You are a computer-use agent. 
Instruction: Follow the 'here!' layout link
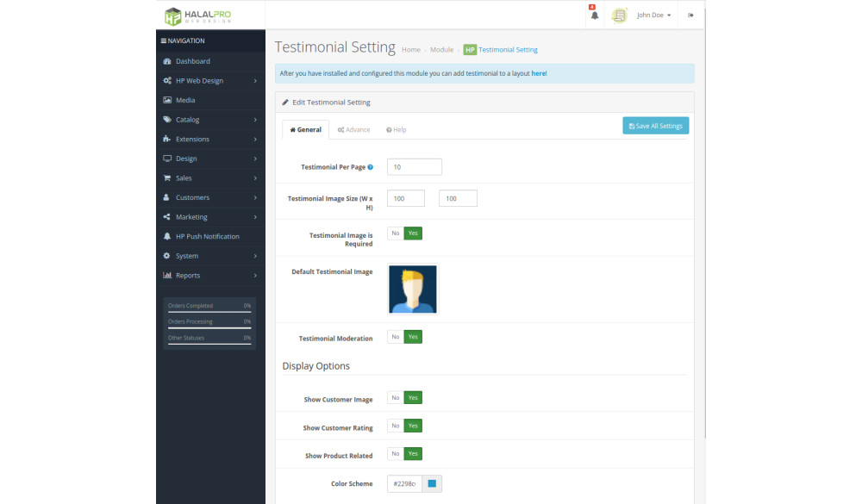pyautogui.click(x=539, y=74)
